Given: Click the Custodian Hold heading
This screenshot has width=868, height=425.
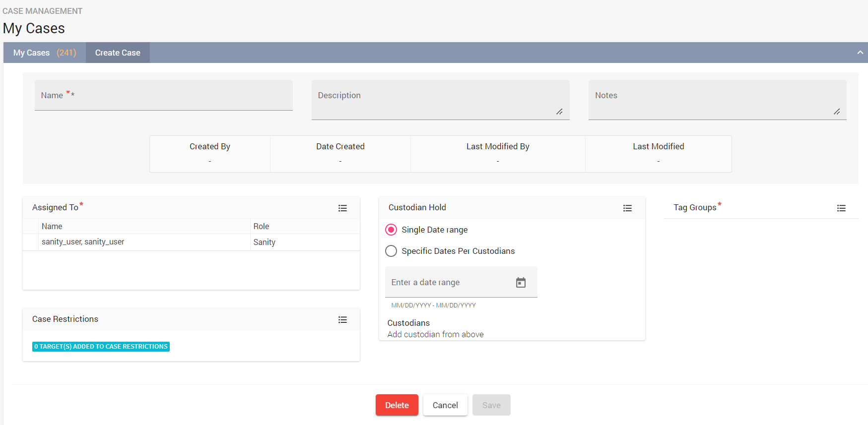Looking at the screenshot, I should tap(417, 207).
